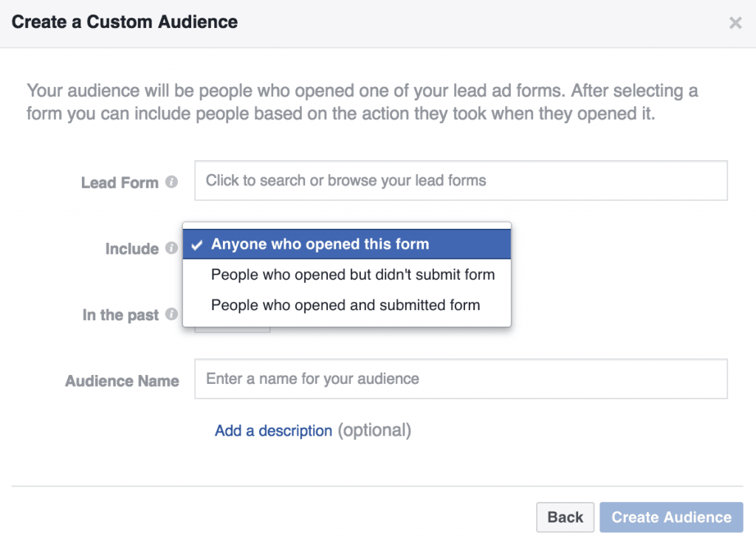Open the Lead Form search field
The height and width of the screenshot is (544, 756).
[461, 181]
